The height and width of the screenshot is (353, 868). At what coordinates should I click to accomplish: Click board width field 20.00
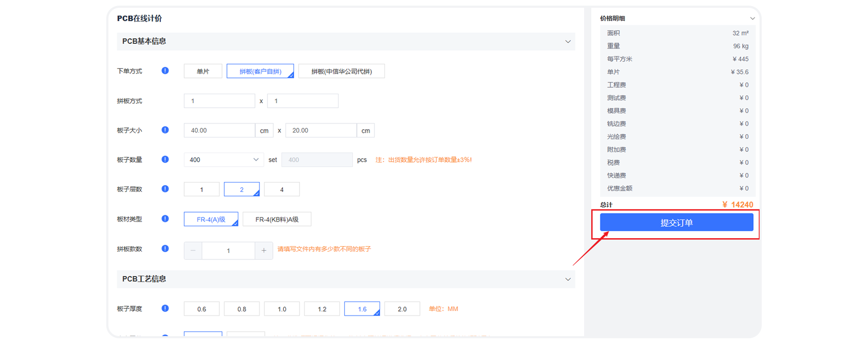point(321,131)
